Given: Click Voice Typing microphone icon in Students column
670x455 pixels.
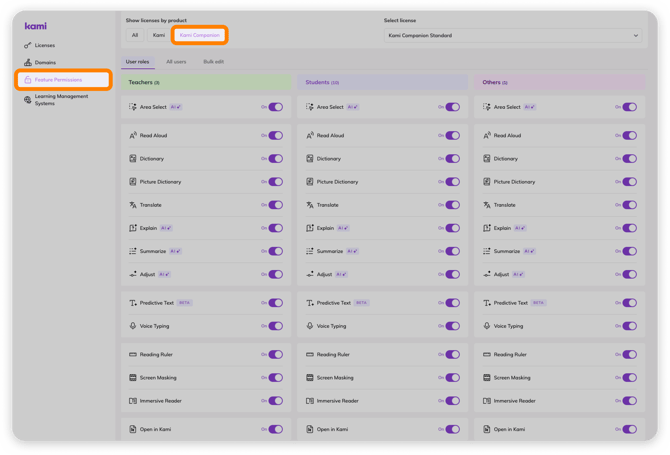Looking at the screenshot, I should coord(310,326).
